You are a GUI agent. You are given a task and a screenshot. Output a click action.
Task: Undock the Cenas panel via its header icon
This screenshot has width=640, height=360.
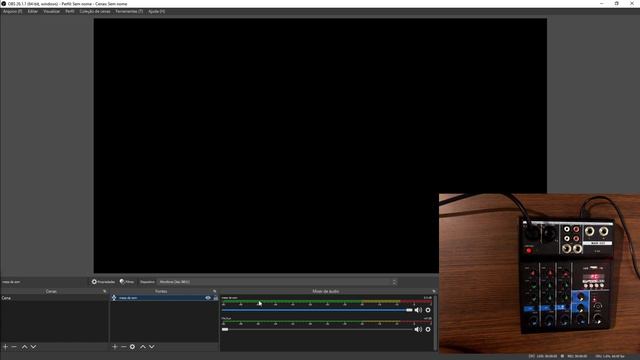(104, 291)
